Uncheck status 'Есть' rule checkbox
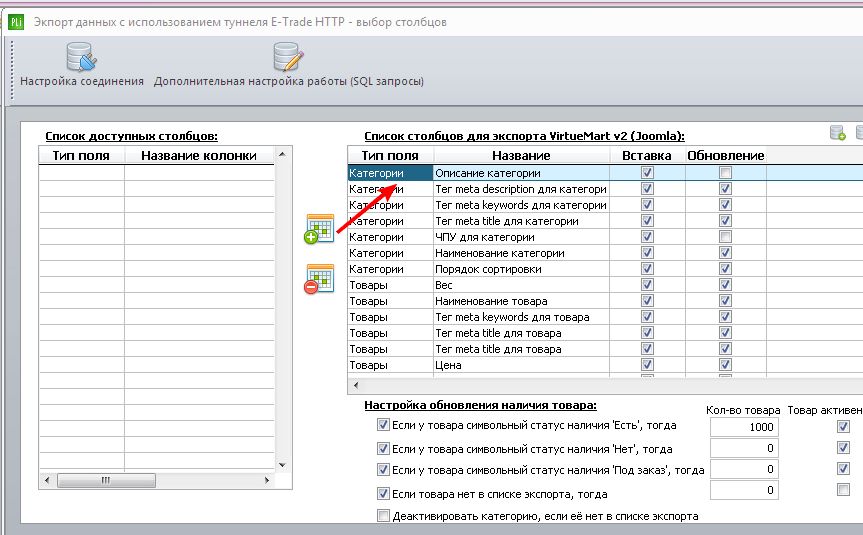The image size is (863, 535). pos(383,425)
